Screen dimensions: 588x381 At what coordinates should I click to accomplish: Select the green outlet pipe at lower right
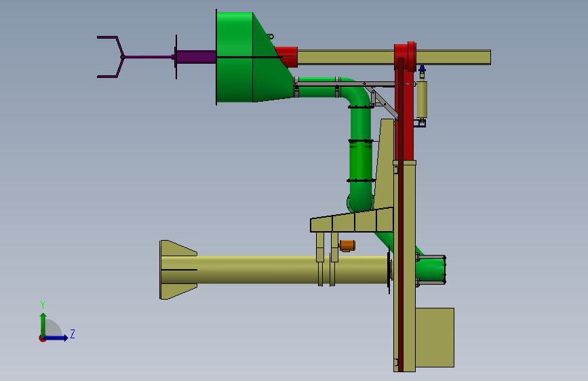[x=431, y=270]
